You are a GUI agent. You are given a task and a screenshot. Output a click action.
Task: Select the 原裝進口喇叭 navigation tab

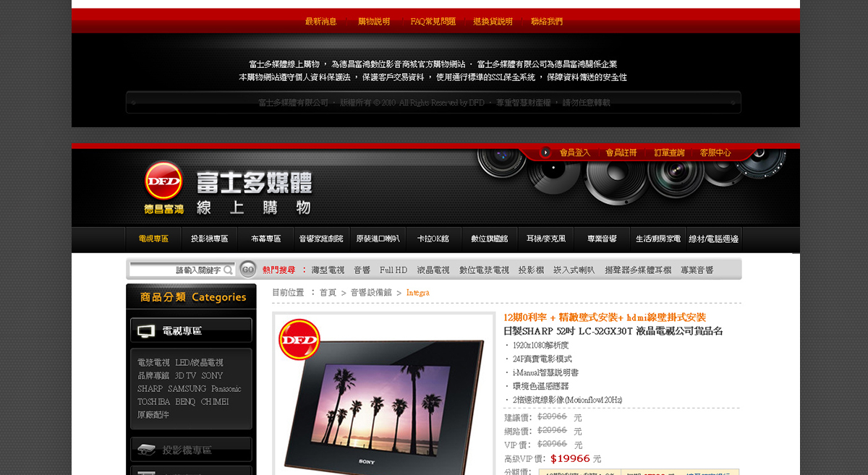378,239
